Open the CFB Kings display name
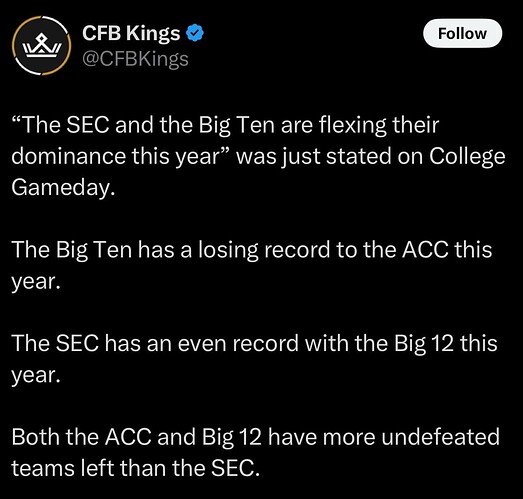Viewport: 523px width, 499px height. pos(131,33)
